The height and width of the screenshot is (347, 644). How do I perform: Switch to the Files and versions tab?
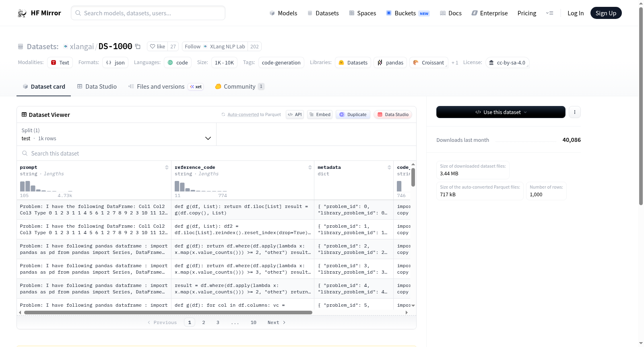[160, 87]
